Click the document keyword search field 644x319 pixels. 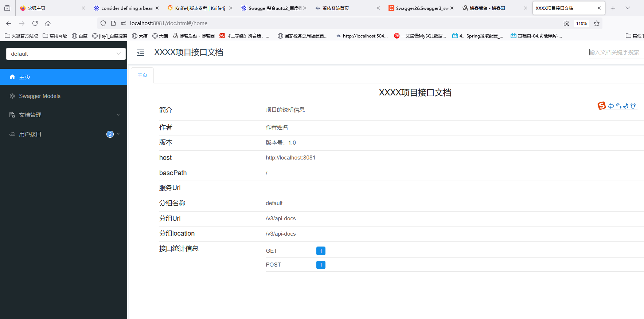coord(615,52)
